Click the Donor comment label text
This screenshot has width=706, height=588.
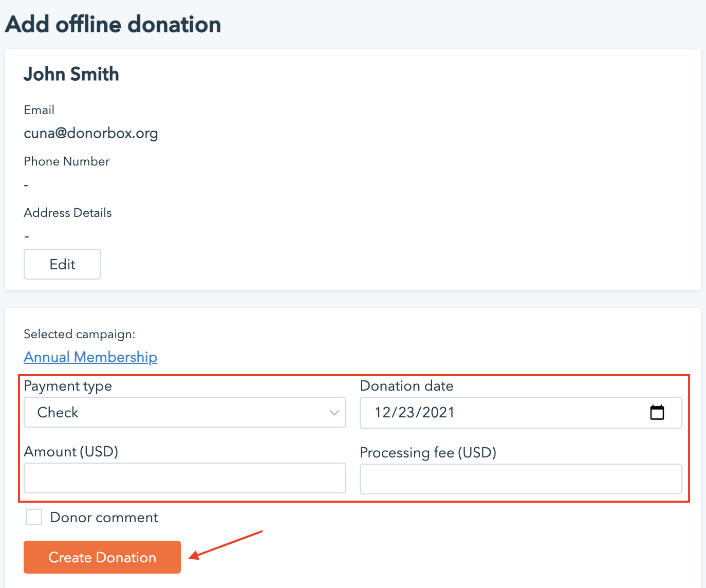coord(104,517)
